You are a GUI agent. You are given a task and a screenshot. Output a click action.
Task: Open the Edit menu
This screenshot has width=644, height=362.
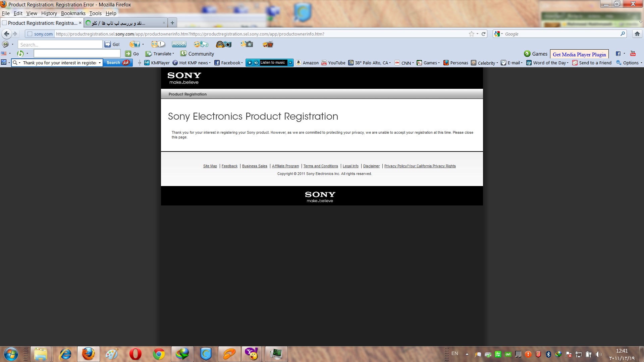18,13
